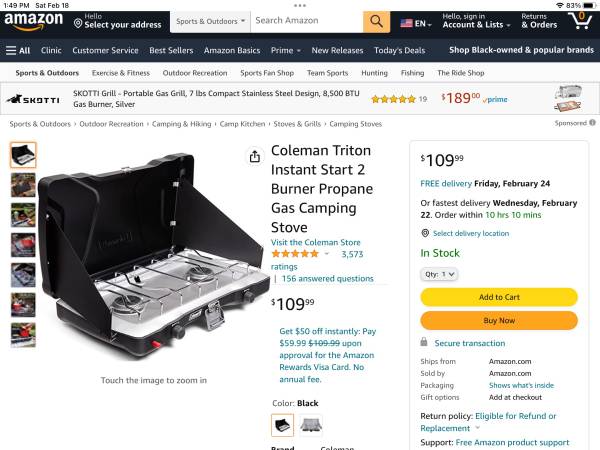
Task: Open the All hamburger menu
Action: pos(18,50)
